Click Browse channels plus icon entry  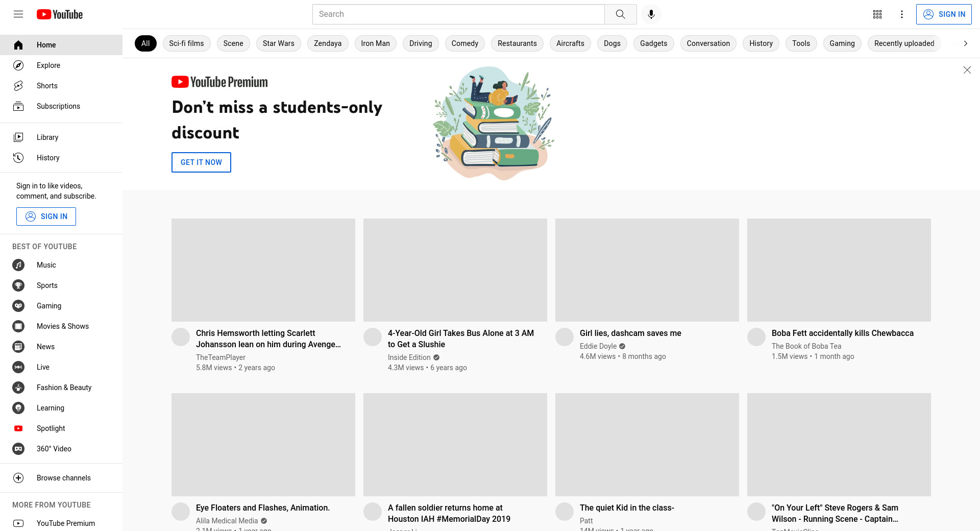pos(61,478)
